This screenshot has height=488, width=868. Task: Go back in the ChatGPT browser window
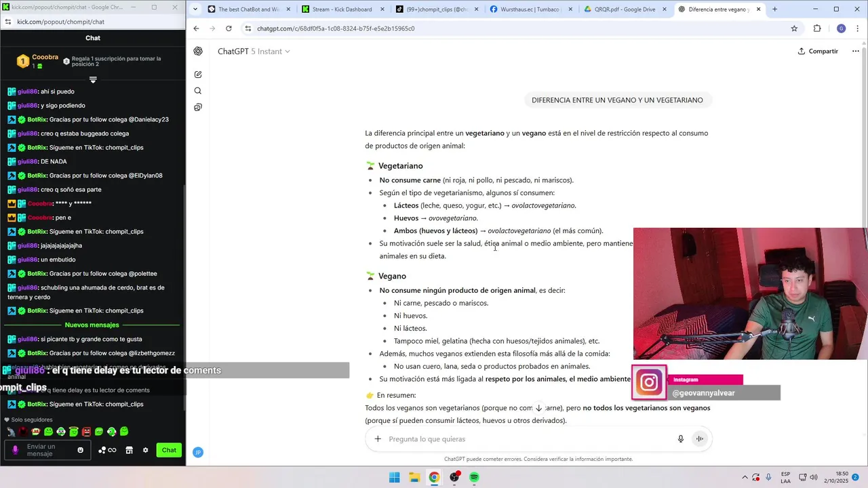pos(196,28)
